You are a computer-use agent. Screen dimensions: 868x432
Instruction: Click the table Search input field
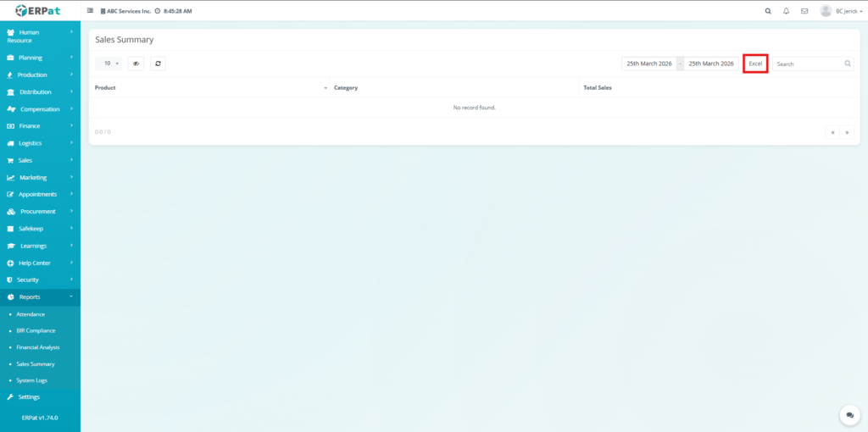point(808,64)
